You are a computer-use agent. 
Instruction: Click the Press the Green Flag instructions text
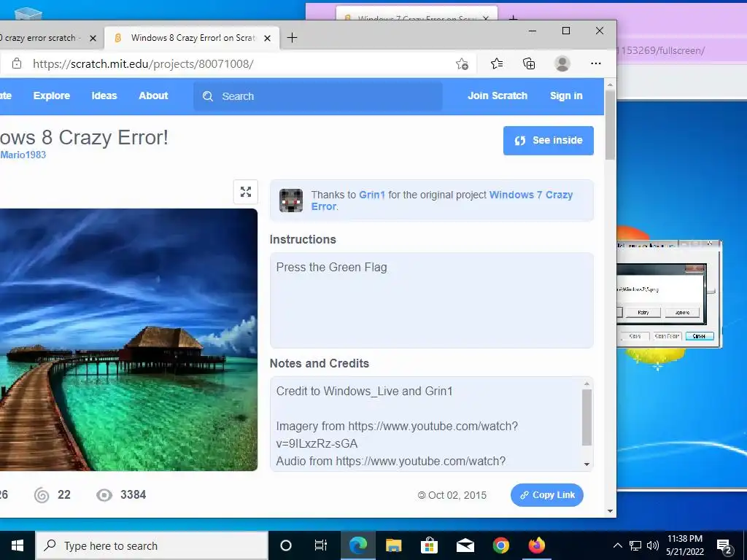(332, 267)
